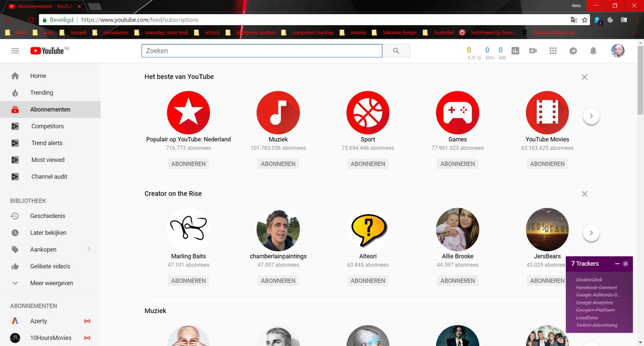Open Trend alerts in sidebar
The width and height of the screenshot is (644, 346).
[x=50, y=143]
